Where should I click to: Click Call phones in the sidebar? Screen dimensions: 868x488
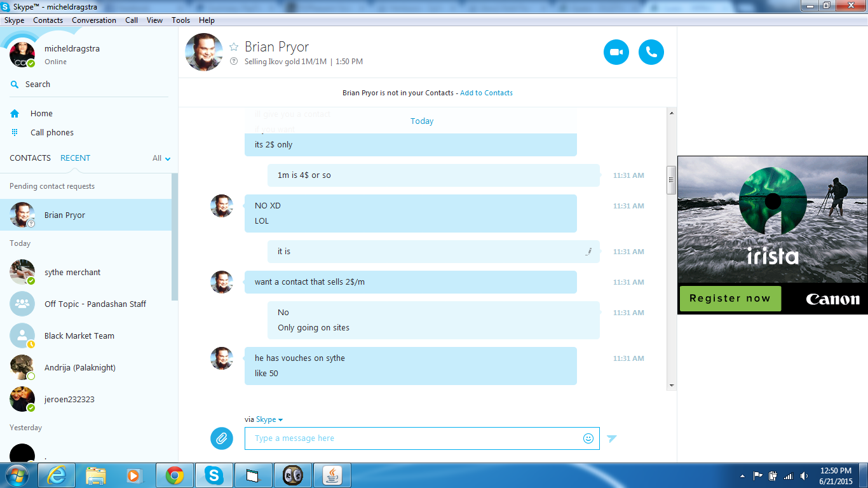point(52,132)
